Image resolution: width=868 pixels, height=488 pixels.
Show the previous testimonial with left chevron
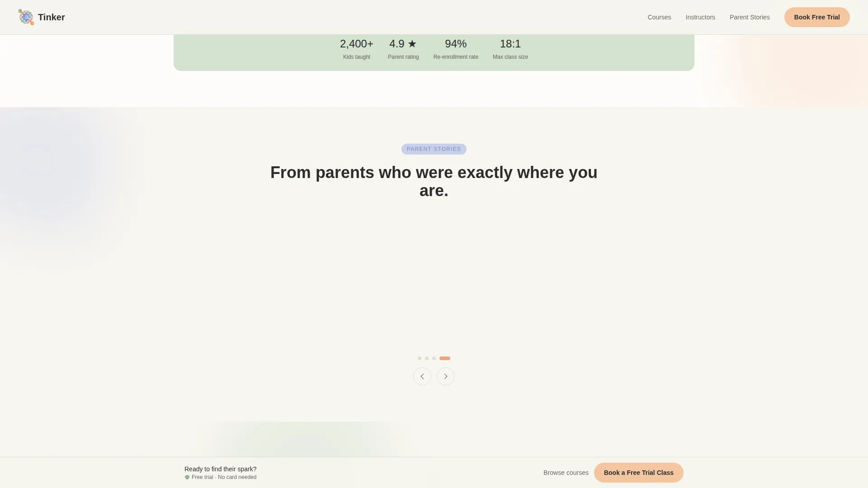[422, 376]
